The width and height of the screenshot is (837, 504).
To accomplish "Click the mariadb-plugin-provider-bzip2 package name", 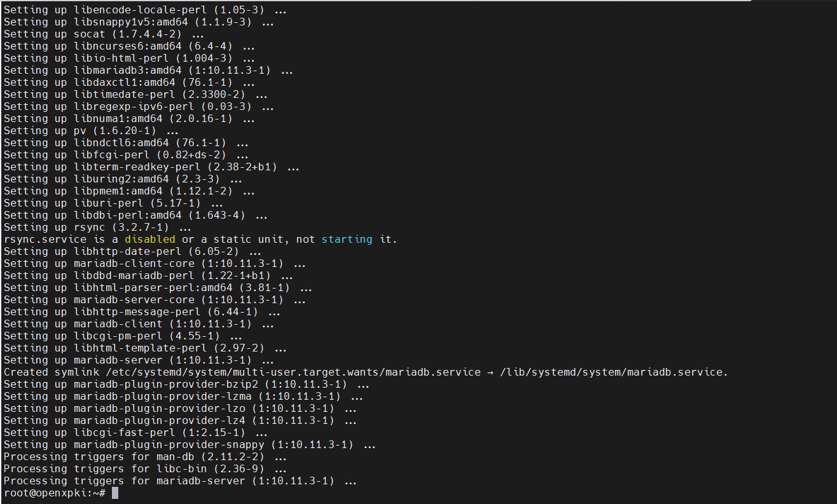I will tap(165, 385).
